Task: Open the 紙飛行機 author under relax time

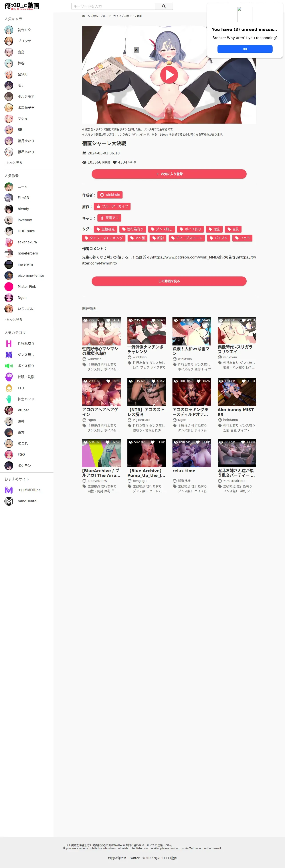Action: point(184,481)
